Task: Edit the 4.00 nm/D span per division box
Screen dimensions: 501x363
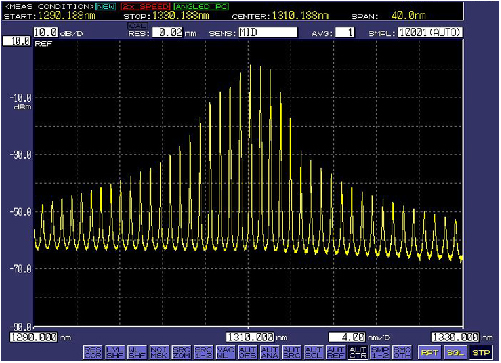Action: pyautogui.click(x=347, y=337)
